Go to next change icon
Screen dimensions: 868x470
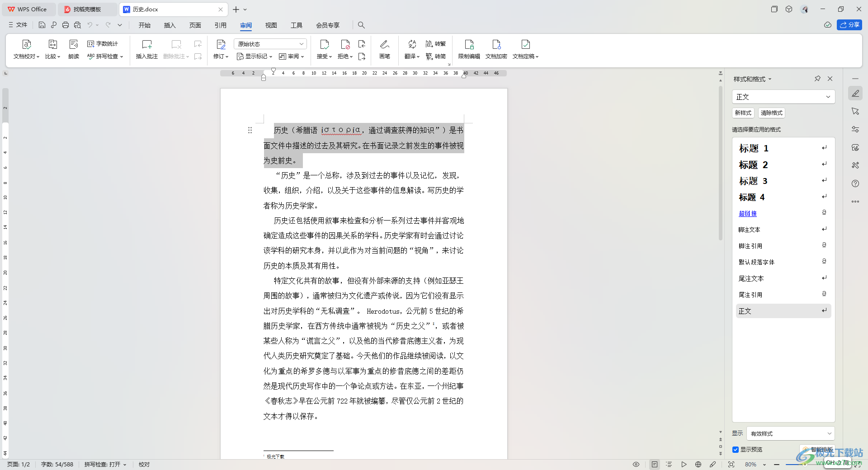[362, 56]
